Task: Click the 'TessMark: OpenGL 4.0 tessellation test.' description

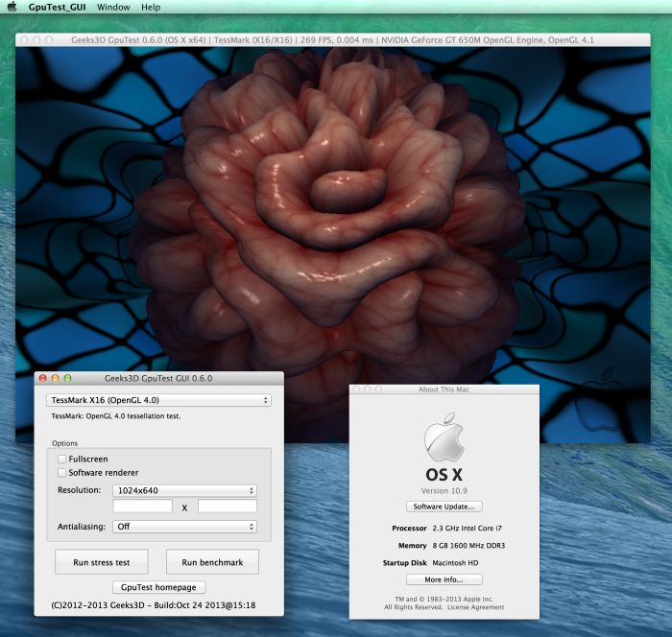Action: click(x=116, y=416)
